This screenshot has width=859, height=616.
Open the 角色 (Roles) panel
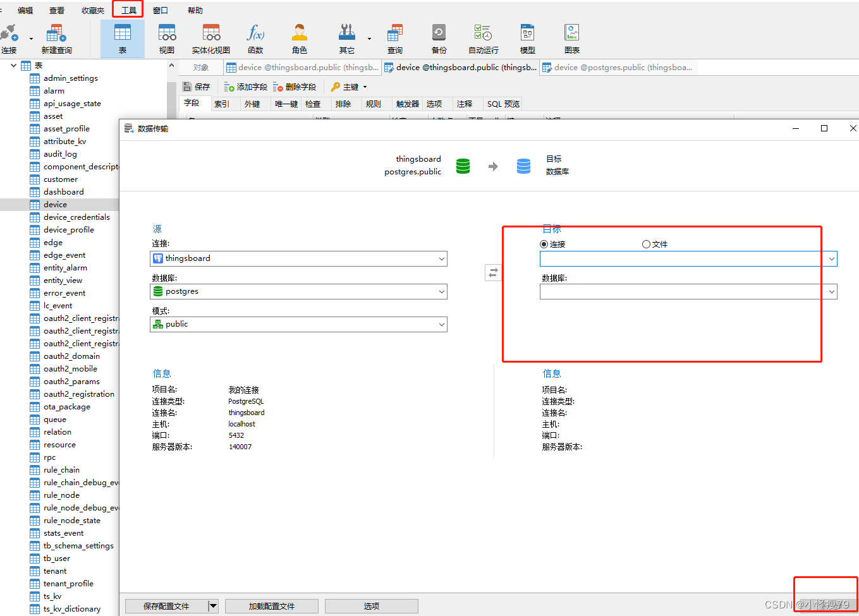point(299,37)
